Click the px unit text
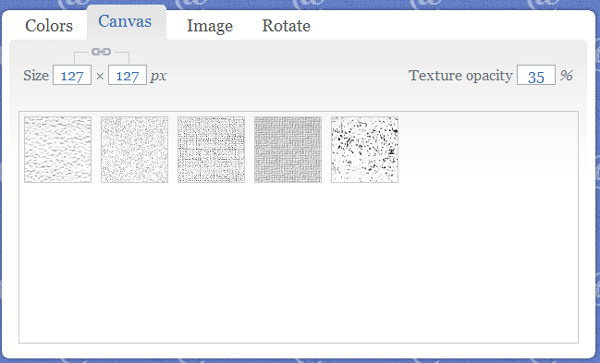 (x=159, y=76)
